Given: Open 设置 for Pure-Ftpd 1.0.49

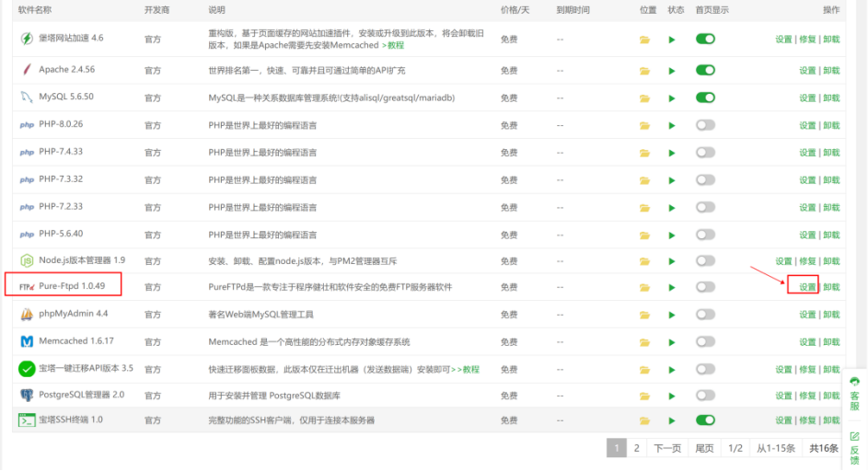Looking at the screenshot, I should click(x=807, y=287).
